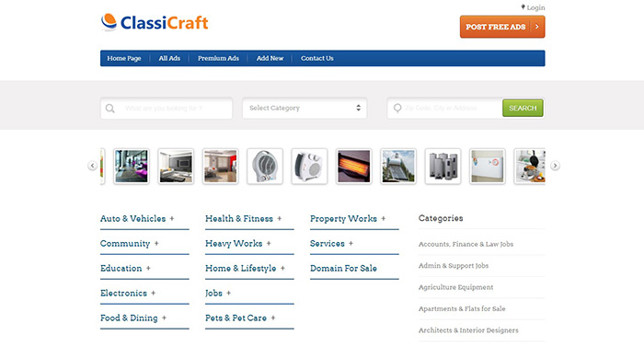644x347 pixels.
Task: Click the arrow icon on Post Free Ads
Action: point(536,27)
